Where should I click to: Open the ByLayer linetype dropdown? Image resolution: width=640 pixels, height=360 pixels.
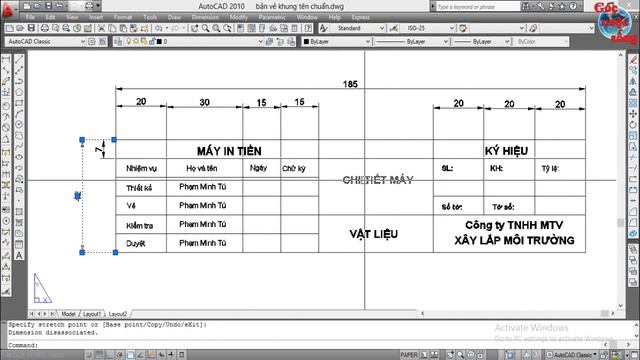point(412,42)
